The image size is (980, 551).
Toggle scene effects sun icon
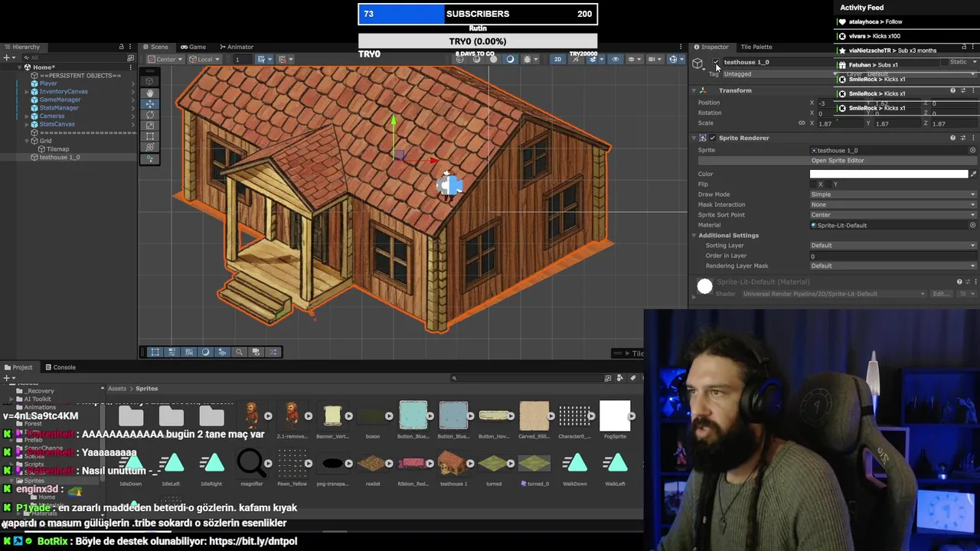(x=527, y=59)
